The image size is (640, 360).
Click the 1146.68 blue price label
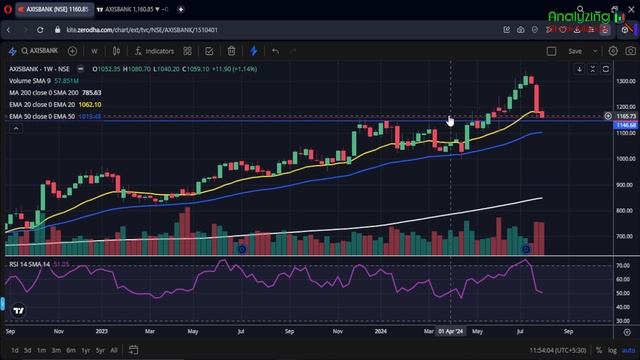pos(627,125)
